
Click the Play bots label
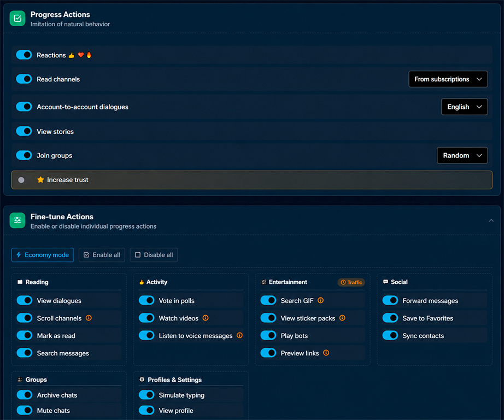(294, 336)
